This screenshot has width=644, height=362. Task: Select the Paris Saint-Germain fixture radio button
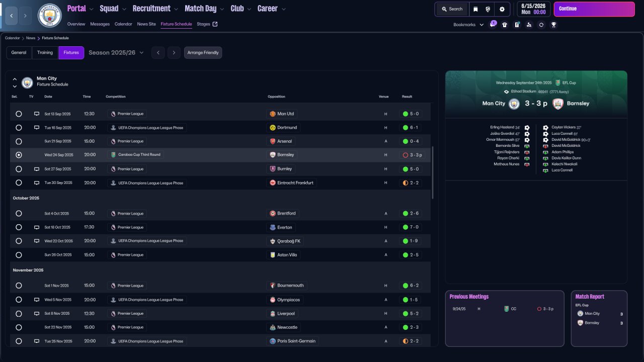19,341
